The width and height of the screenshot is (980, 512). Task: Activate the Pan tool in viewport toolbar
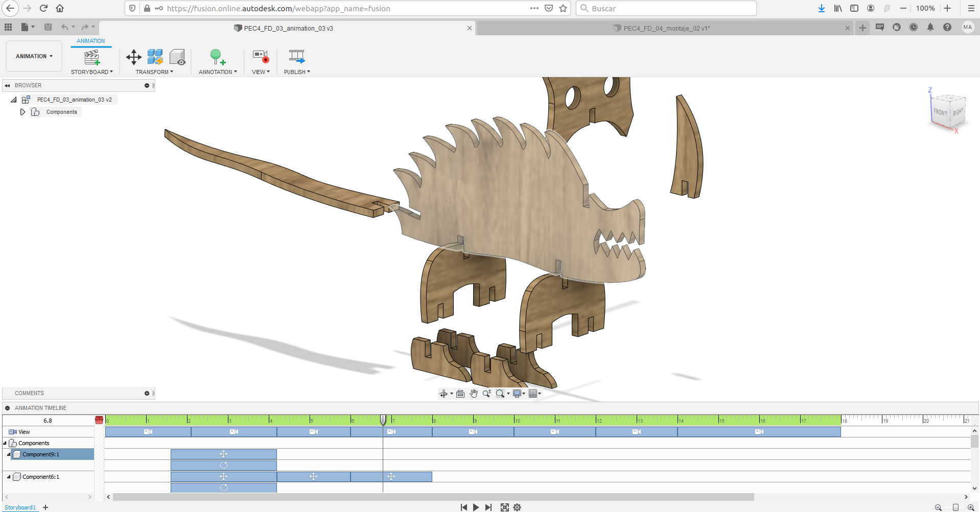click(x=474, y=394)
